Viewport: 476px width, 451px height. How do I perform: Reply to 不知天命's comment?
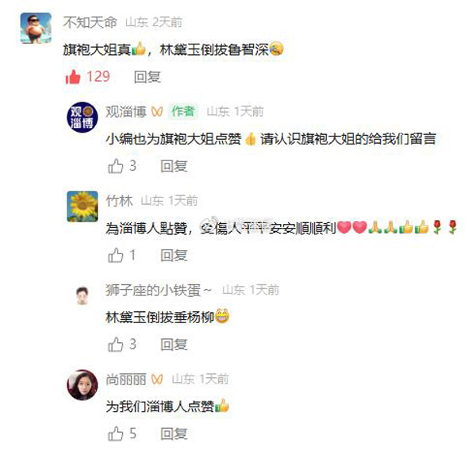click(148, 77)
